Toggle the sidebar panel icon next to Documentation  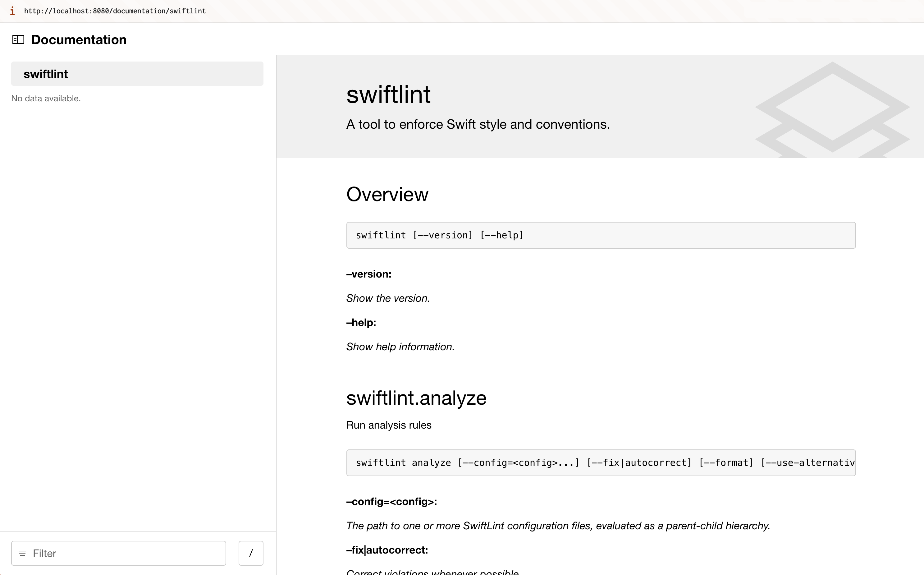tap(18, 39)
